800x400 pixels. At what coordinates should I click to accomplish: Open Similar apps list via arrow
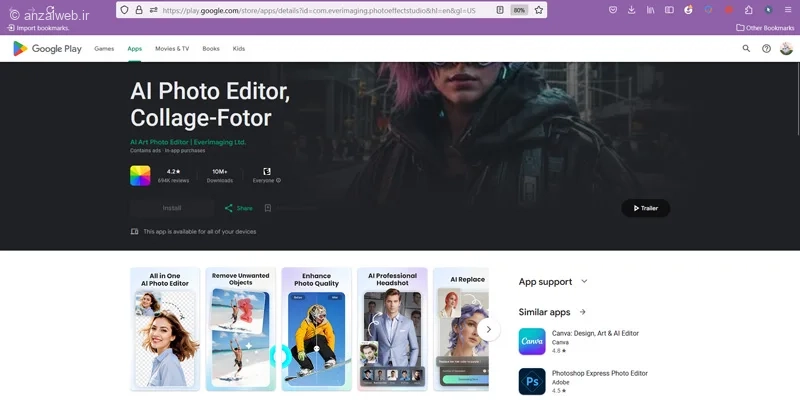click(583, 312)
